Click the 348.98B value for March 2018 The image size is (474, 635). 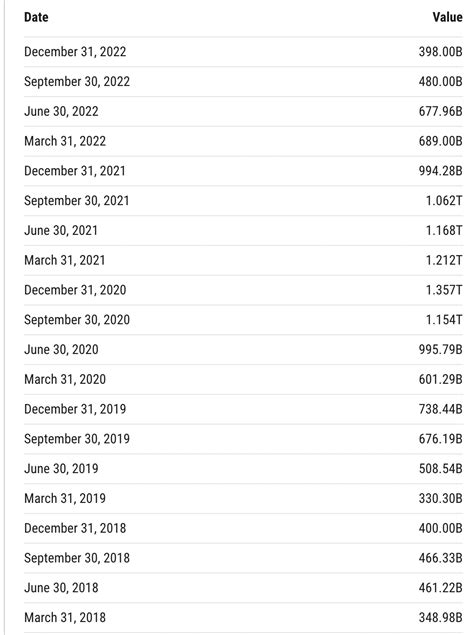pyautogui.click(x=440, y=618)
